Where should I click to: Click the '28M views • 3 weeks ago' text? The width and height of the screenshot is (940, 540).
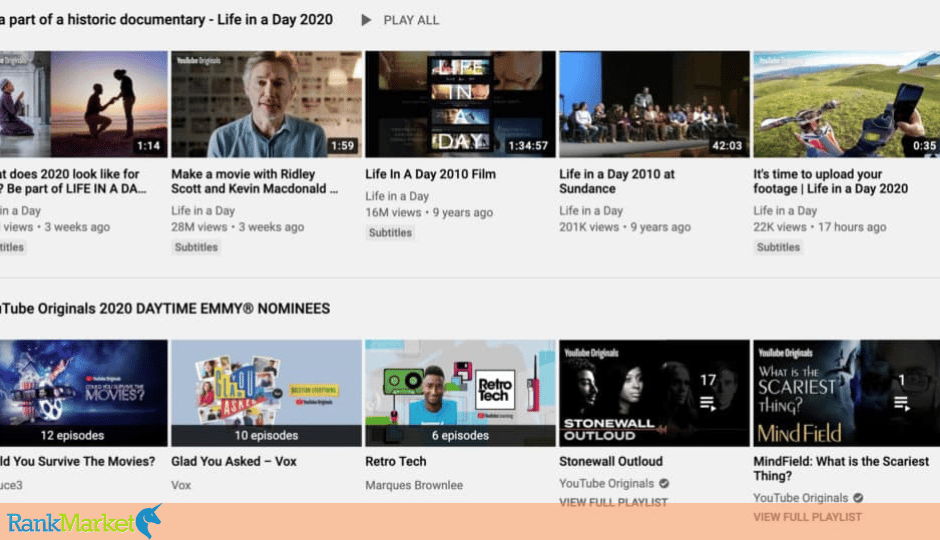coord(237,227)
